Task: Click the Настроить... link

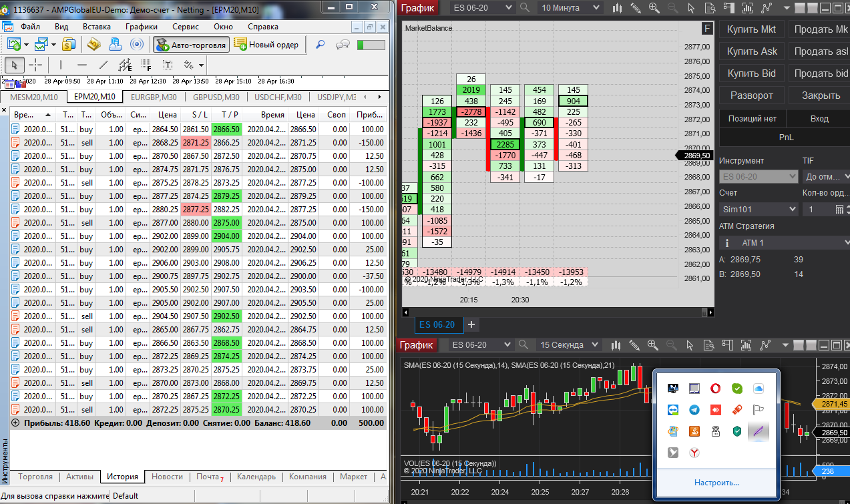Action: tap(716, 483)
